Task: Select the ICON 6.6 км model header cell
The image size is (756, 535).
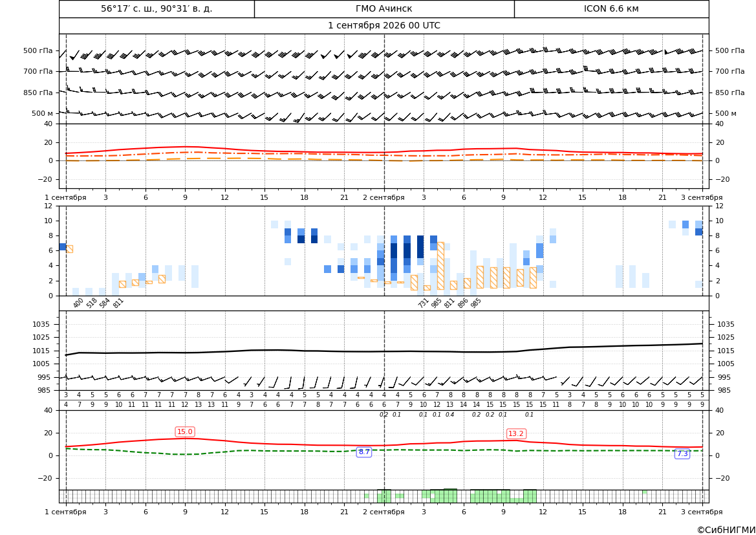Action: [x=611, y=8]
